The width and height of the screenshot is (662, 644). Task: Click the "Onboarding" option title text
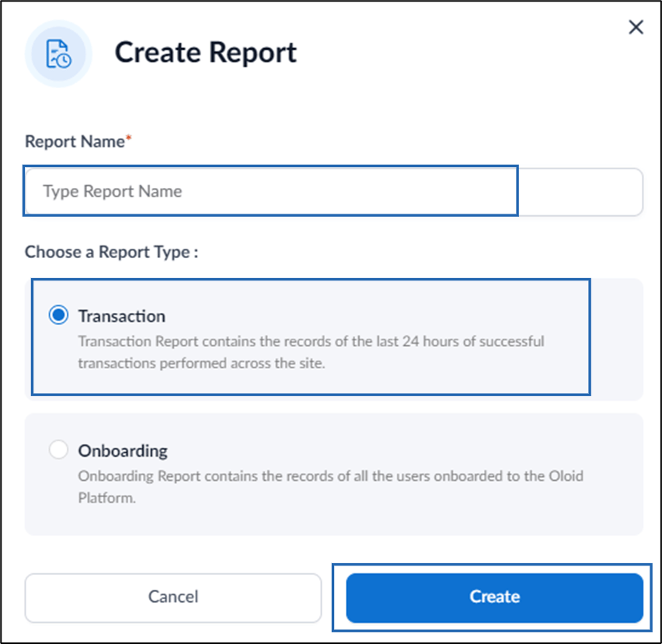pos(123,451)
